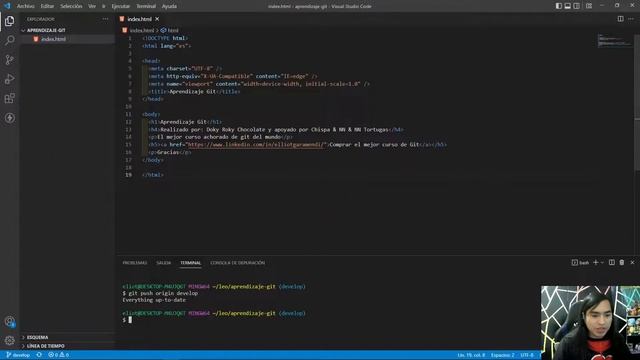Close the index.html editor tab
640x360 pixels.
click(157, 19)
